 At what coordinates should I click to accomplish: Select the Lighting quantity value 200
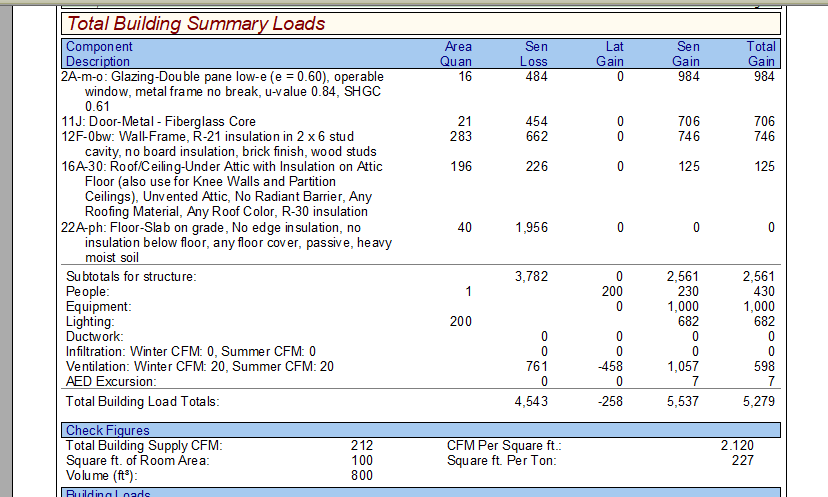pyautogui.click(x=461, y=322)
